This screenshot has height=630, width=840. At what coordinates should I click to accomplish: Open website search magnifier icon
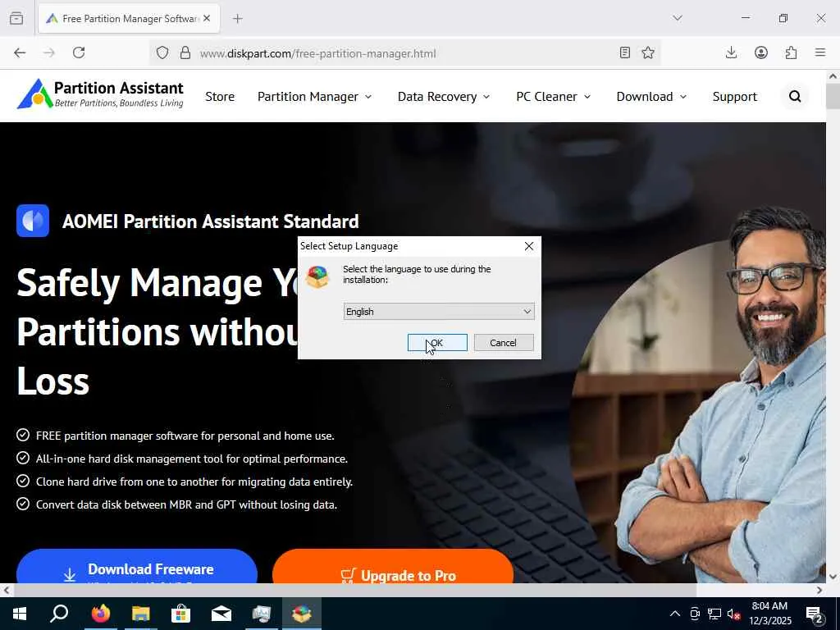795,97
